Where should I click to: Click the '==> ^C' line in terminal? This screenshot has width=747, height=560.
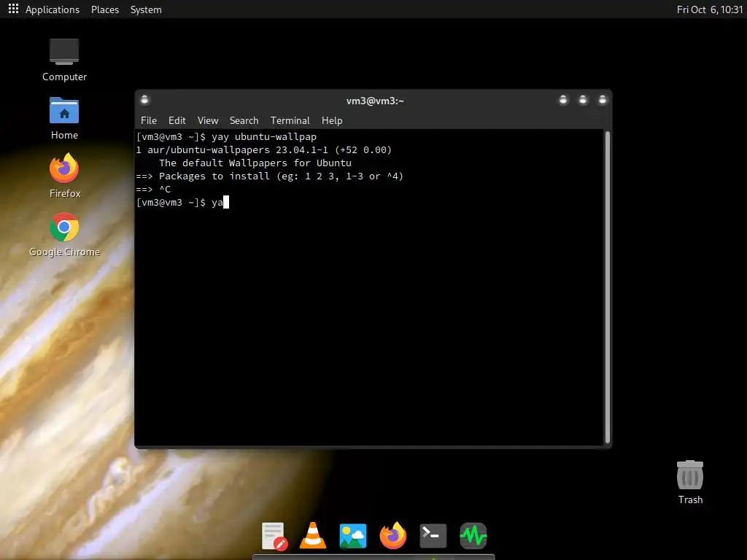[x=153, y=189]
